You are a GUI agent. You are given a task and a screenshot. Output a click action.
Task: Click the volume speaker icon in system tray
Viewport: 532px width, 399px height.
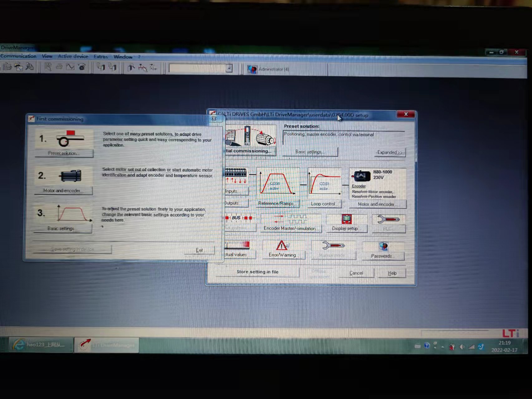click(462, 347)
